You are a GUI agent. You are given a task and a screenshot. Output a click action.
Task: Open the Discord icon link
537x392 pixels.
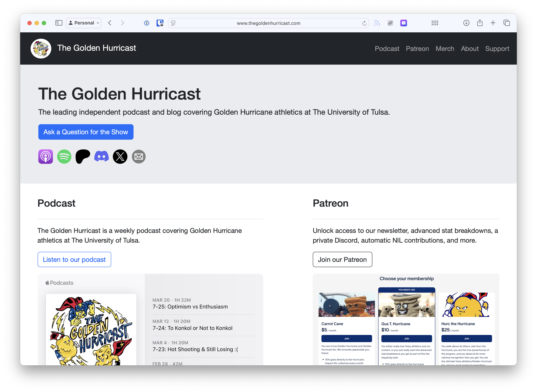click(x=101, y=157)
